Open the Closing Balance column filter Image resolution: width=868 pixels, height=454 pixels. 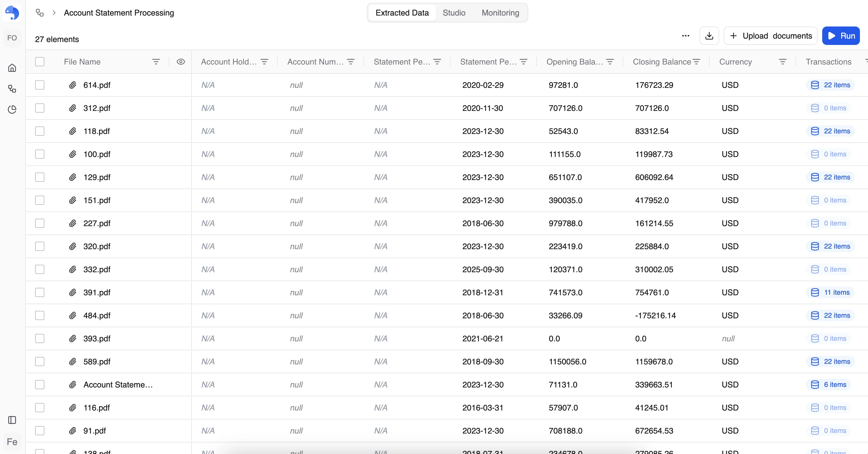(696, 62)
